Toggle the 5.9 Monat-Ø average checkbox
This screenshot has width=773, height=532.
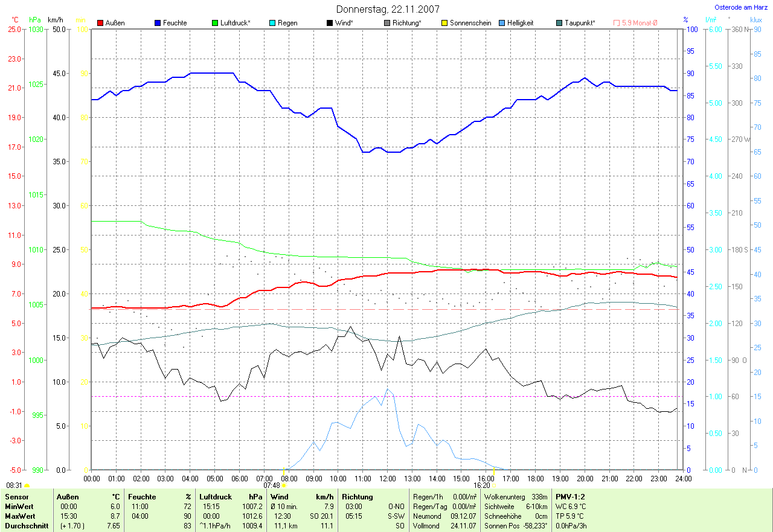point(617,23)
